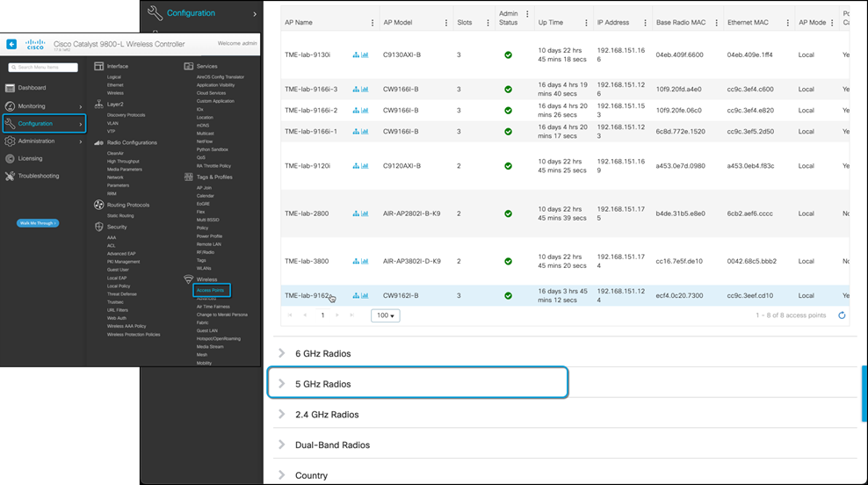
Task: Click the chart icon for TME-lab-9130i
Action: pos(365,54)
